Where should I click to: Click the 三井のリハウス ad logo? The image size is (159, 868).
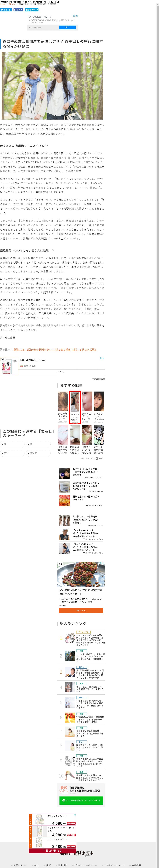point(52,851)
